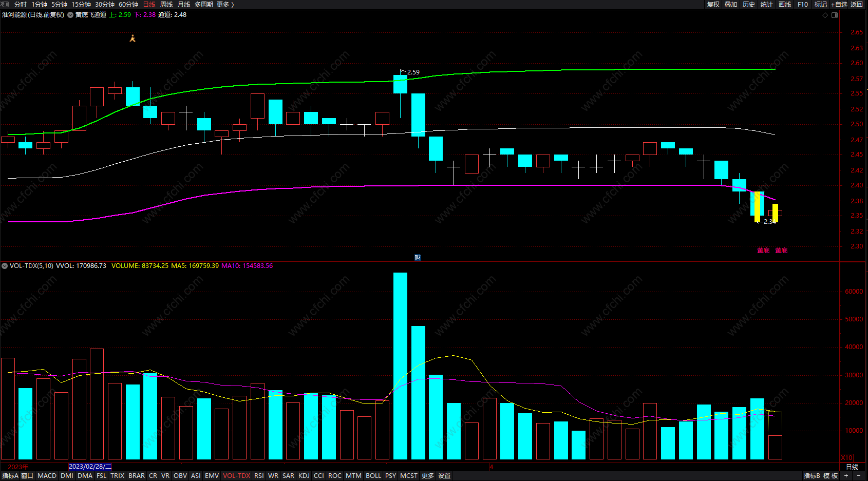Click the 历史 history button
This screenshot has height=481, width=868.
(749, 4)
